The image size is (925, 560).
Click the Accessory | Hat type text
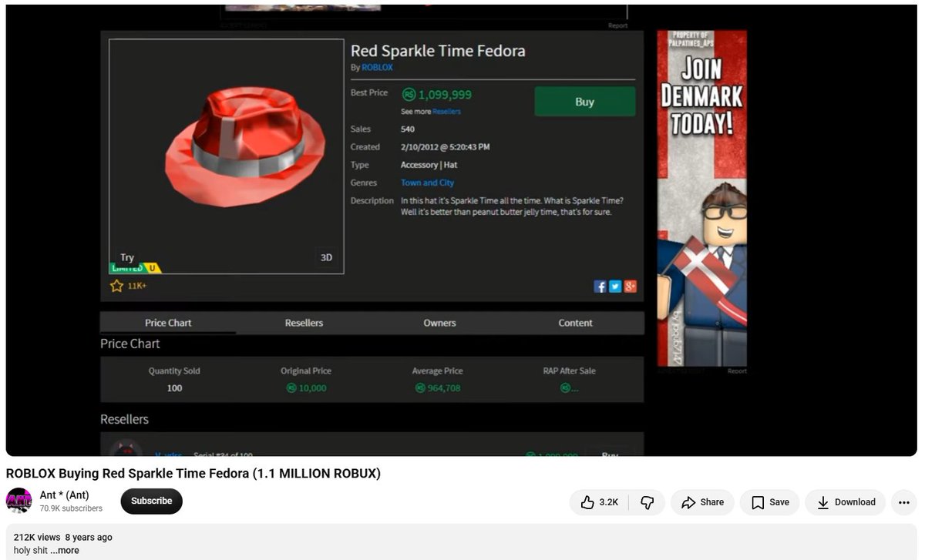click(x=429, y=165)
